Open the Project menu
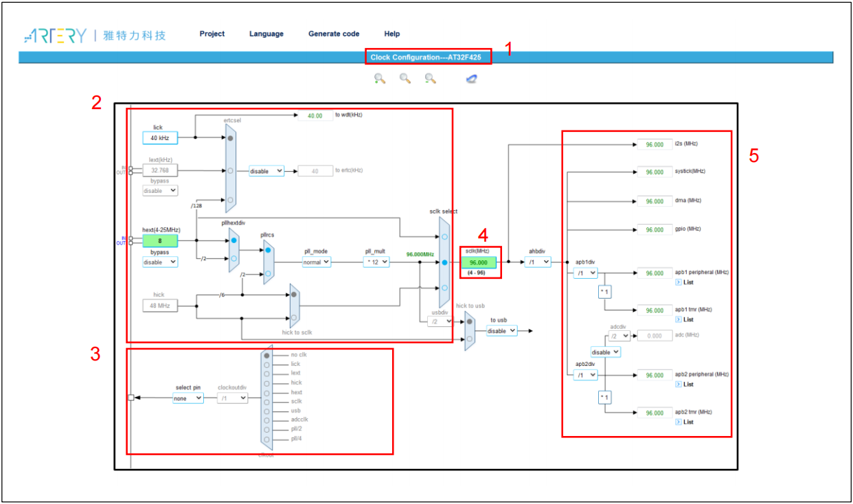Image resolution: width=853 pixels, height=504 pixels. [212, 34]
